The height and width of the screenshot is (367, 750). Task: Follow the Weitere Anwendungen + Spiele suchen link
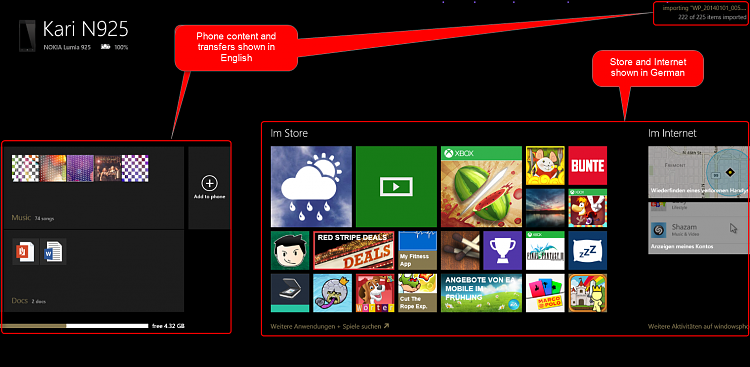[x=330, y=326]
